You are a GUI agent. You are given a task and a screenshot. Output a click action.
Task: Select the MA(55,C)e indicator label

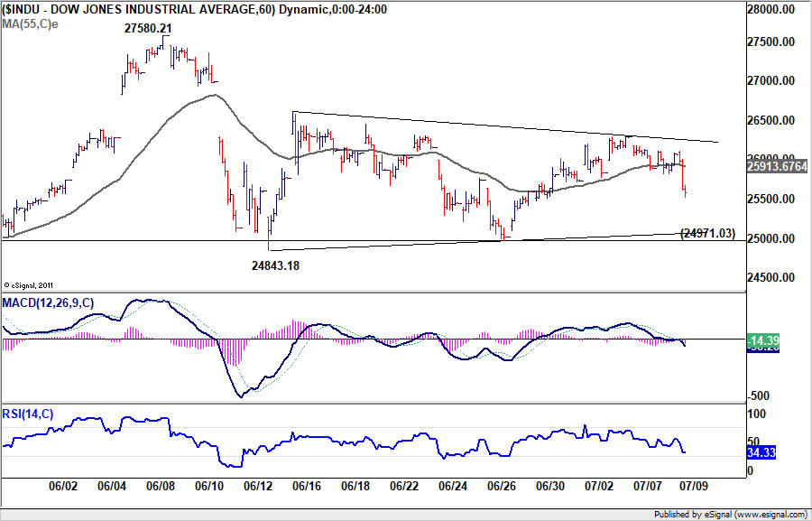30,23
